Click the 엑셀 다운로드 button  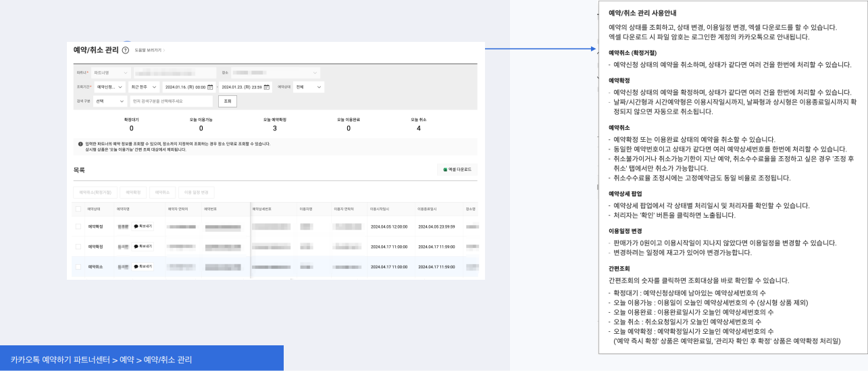(457, 170)
